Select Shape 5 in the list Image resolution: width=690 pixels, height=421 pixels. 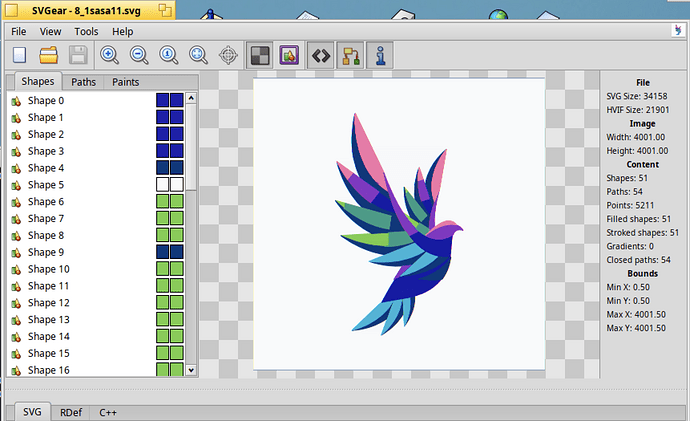[46, 185]
